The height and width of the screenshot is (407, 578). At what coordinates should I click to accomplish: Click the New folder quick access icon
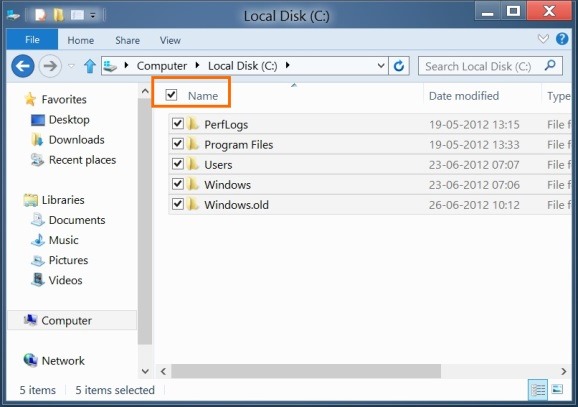point(59,15)
